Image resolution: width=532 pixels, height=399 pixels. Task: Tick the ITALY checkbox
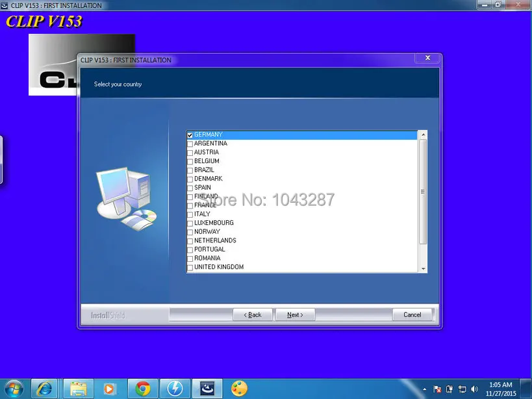coord(190,214)
